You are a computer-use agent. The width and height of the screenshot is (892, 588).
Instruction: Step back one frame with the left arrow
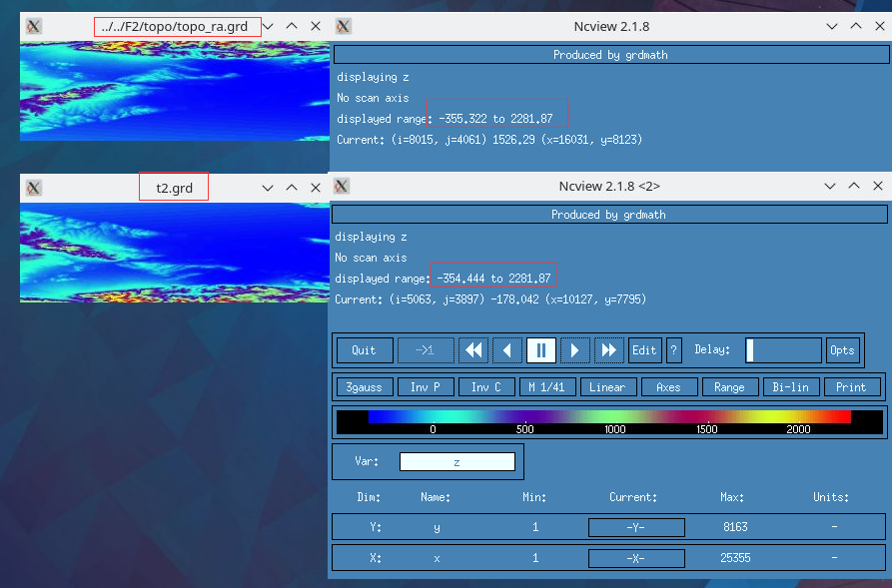point(506,349)
